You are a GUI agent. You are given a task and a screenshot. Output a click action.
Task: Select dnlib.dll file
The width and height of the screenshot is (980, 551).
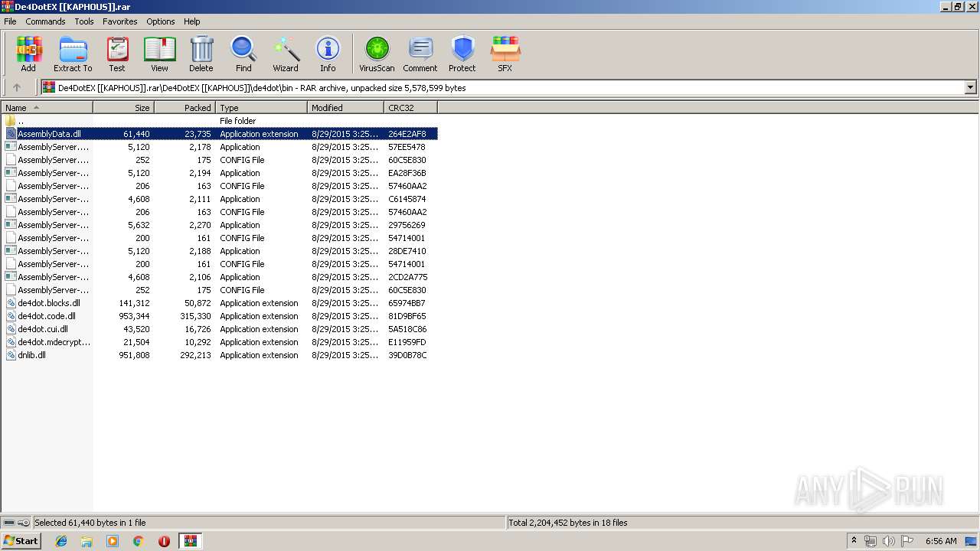click(220, 355)
